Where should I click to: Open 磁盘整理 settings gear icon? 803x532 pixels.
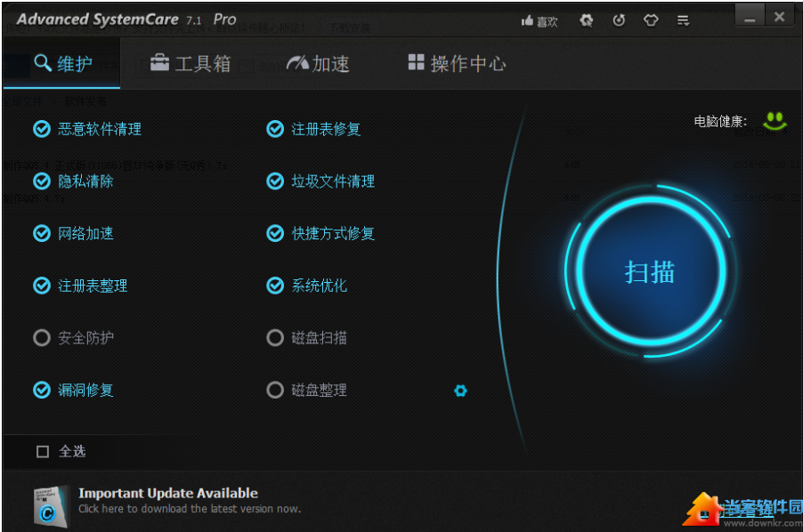pyautogui.click(x=460, y=391)
